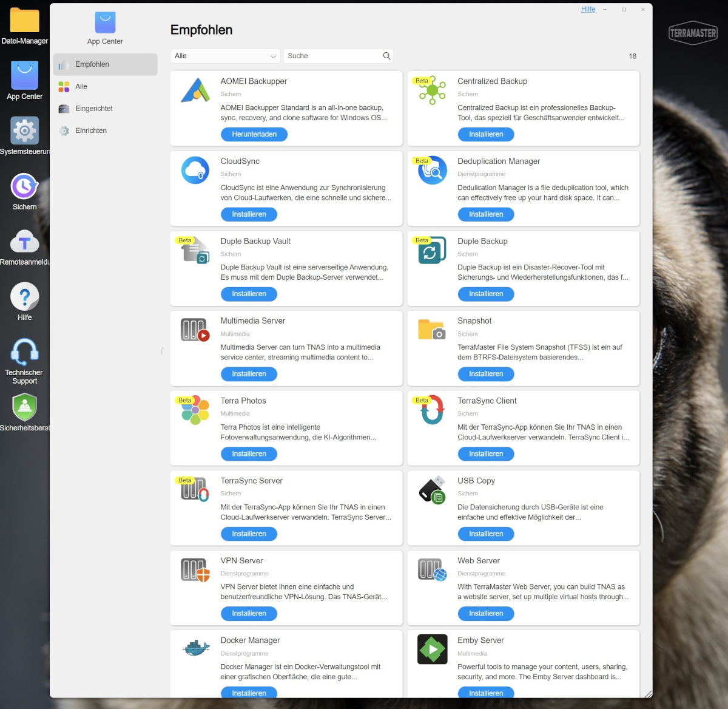Click the USB Copy app icon
The image size is (728, 709).
pos(433,490)
